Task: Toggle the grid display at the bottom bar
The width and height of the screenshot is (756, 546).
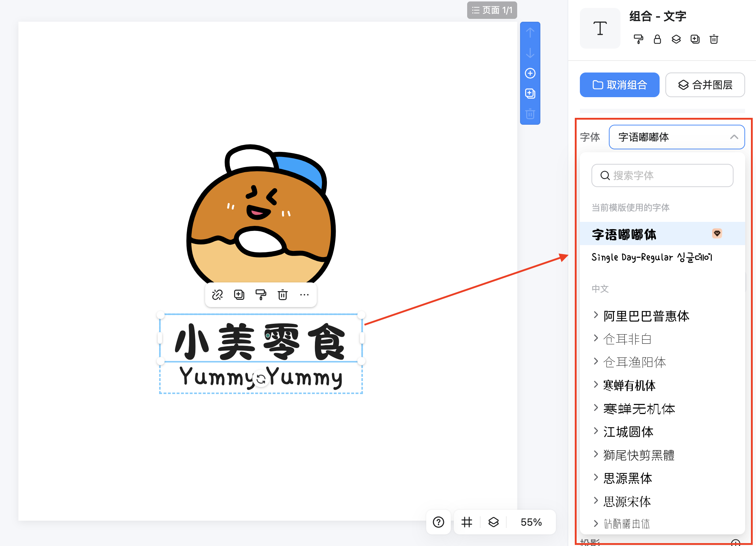Action: click(466, 522)
